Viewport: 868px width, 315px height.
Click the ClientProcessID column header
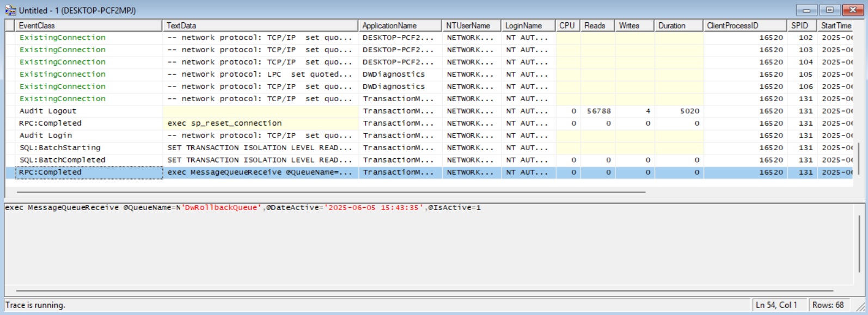click(x=744, y=26)
